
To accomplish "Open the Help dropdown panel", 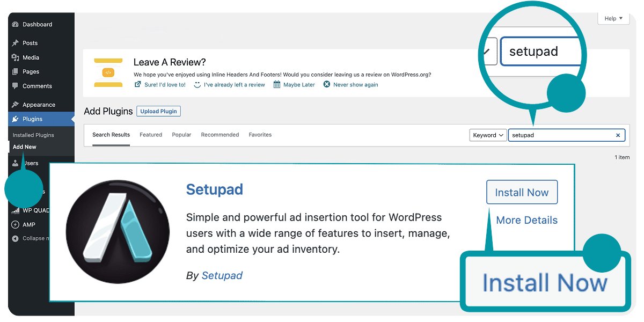I will click(x=613, y=18).
